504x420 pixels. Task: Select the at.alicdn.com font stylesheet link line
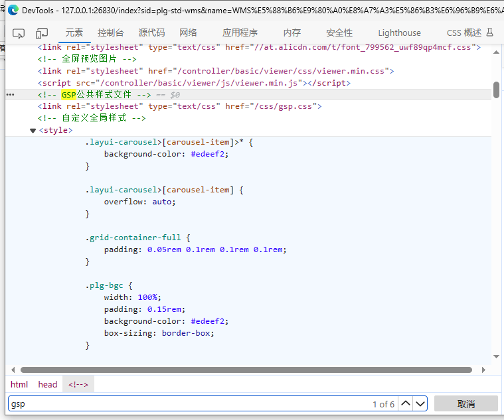click(x=259, y=48)
